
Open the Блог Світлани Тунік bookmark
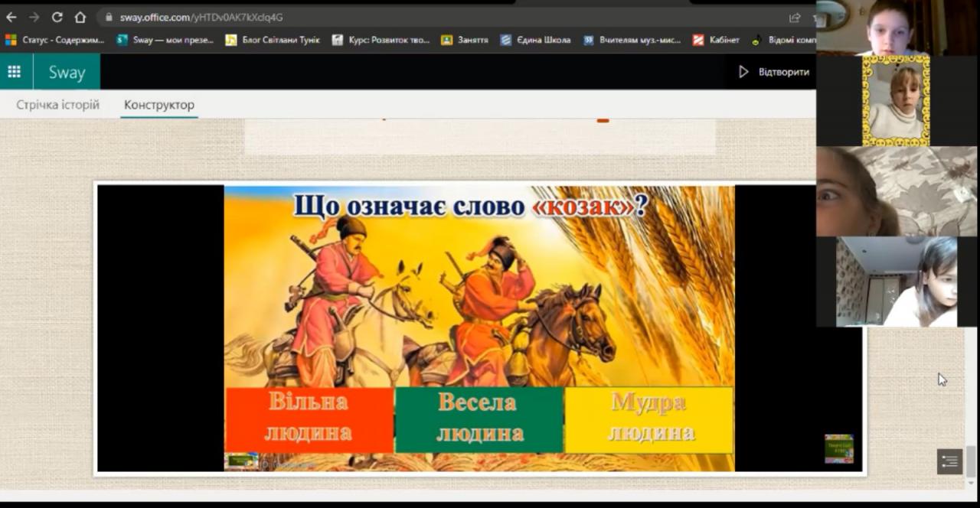(x=273, y=40)
